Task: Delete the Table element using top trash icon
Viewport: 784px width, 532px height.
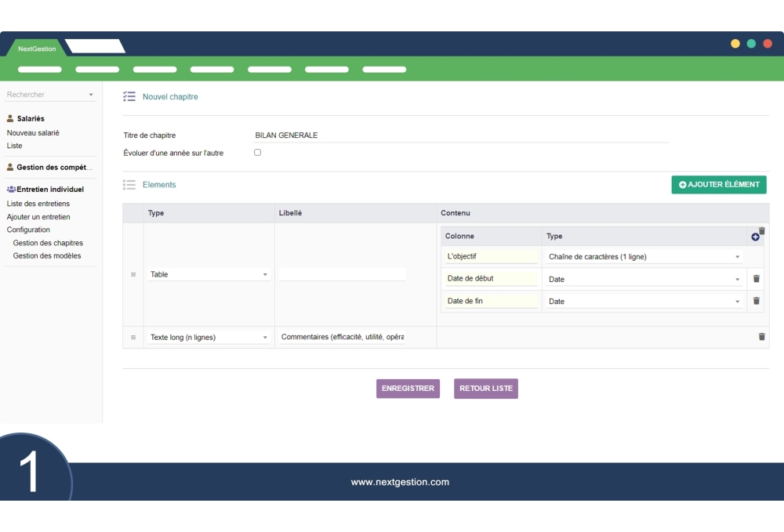Action: (x=761, y=230)
